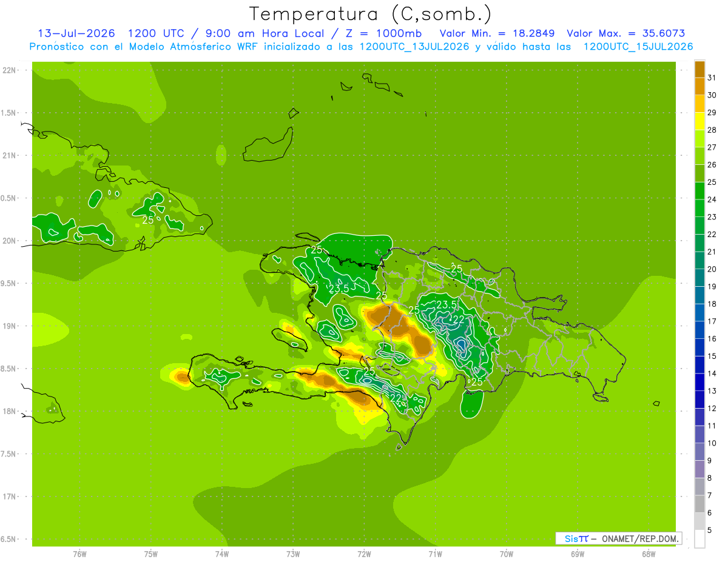The height and width of the screenshot is (562, 728).
Task: Click the yellow swatch between 28 and 29
Action: pos(699,121)
